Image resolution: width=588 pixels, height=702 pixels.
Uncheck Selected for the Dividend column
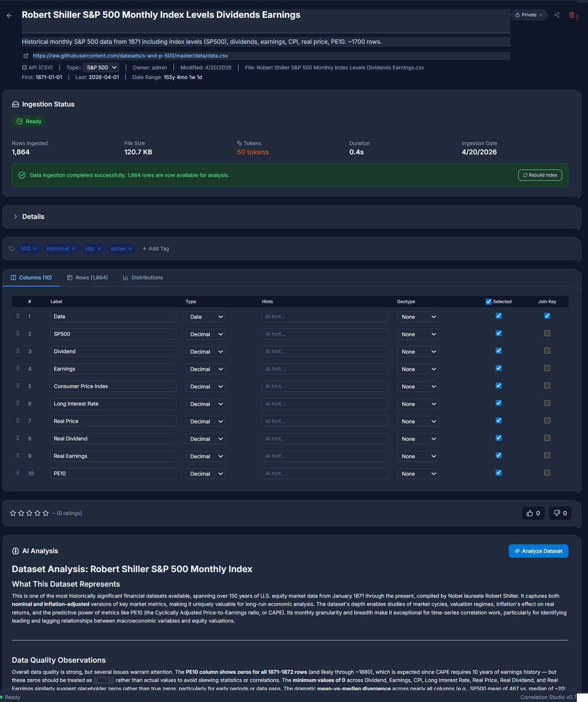pos(499,351)
